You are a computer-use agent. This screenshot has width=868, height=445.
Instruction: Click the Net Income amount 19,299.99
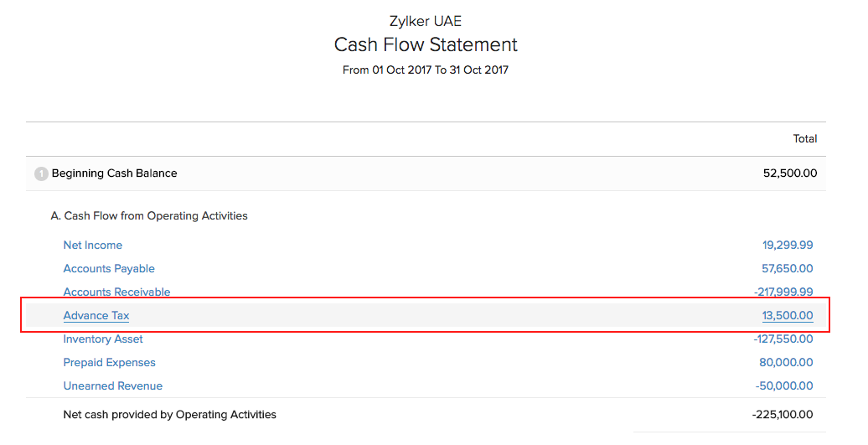pyautogui.click(x=788, y=246)
